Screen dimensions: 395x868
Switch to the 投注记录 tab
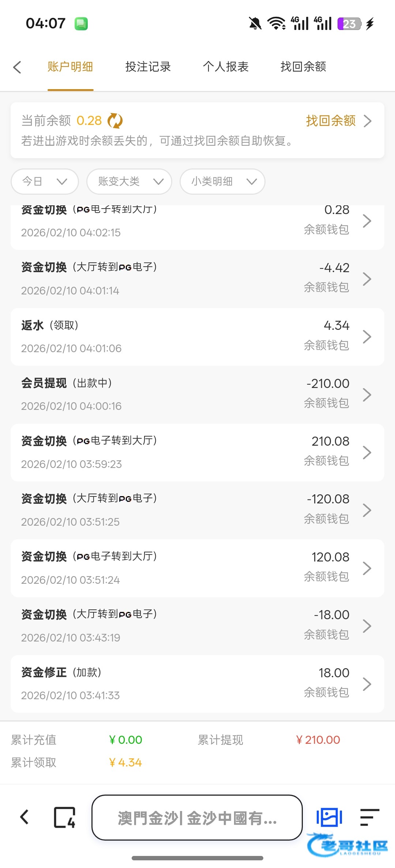pos(148,67)
